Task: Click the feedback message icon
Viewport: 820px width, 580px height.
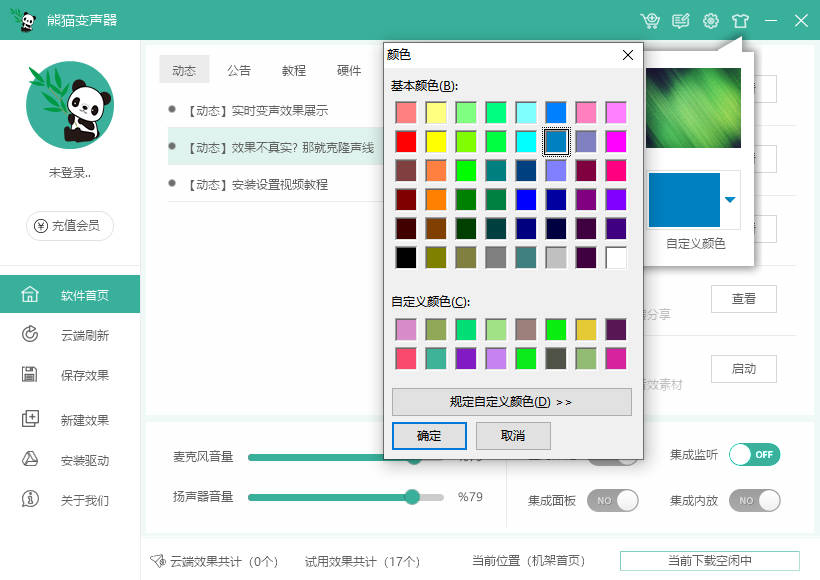Action: pos(681,20)
